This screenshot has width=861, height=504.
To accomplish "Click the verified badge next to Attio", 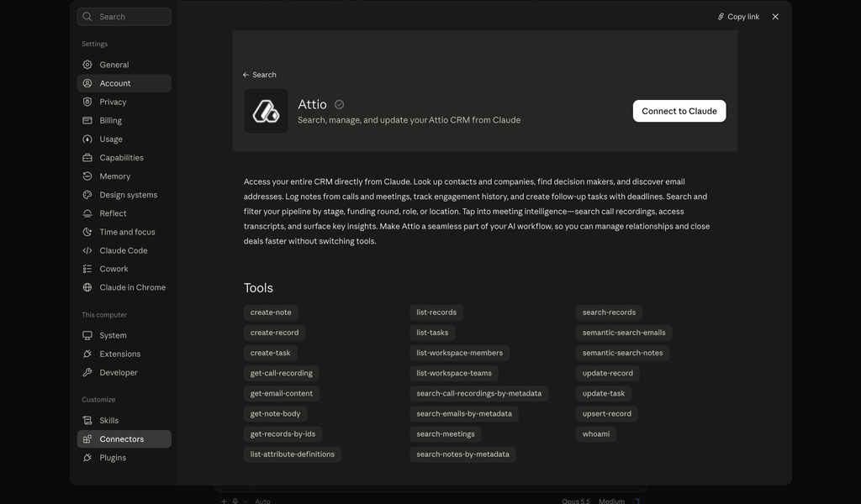I will pyautogui.click(x=340, y=105).
